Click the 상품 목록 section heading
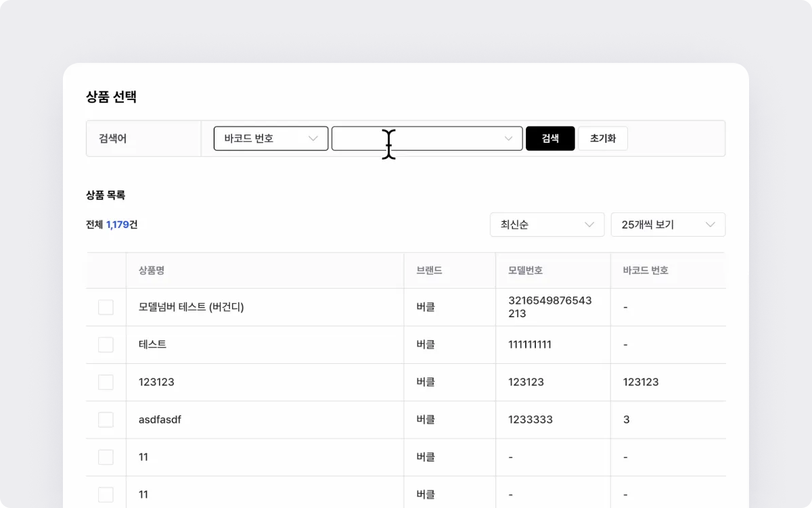 (x=106, y=195)
